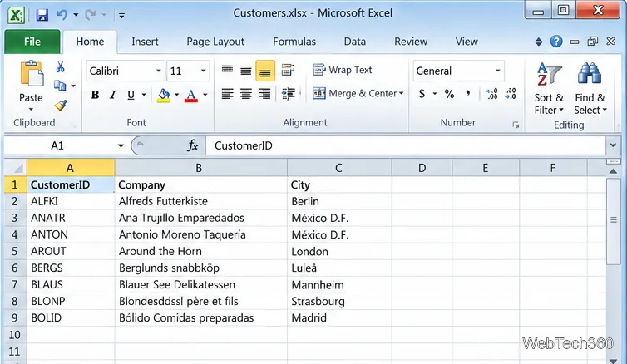Open Merge & Center dropdown arrow

pos(401,94)
